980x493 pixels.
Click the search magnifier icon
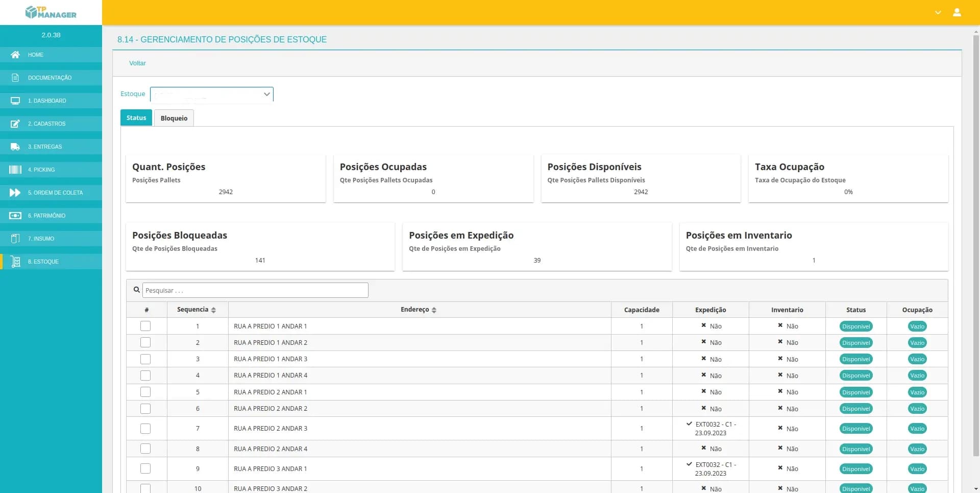[x=136, y=290]
